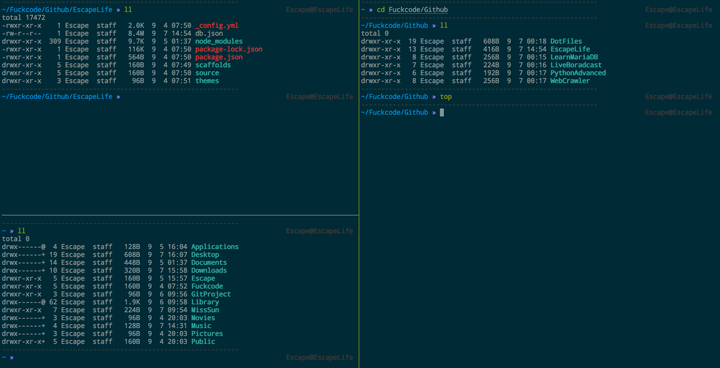The image size is (720, 368).
Task: Click the empty prompt below the themes listing
Action: tap(61, 97)
